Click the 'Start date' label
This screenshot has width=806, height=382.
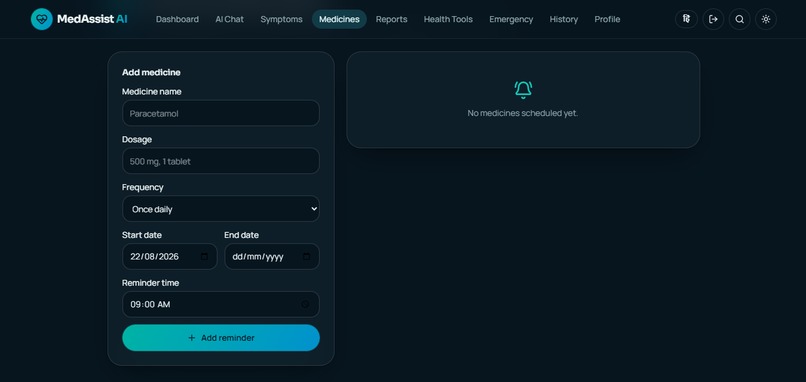click(x=142, y=235)
